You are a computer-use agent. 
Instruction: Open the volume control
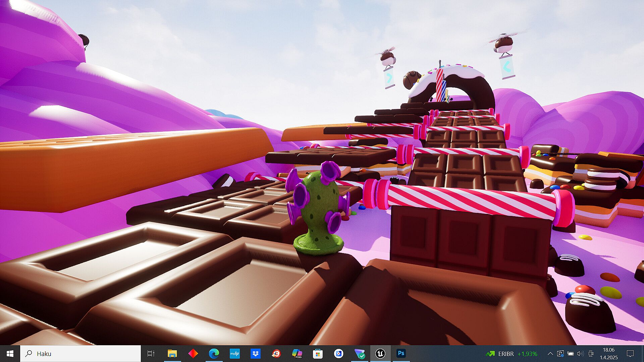coord(581,354)
